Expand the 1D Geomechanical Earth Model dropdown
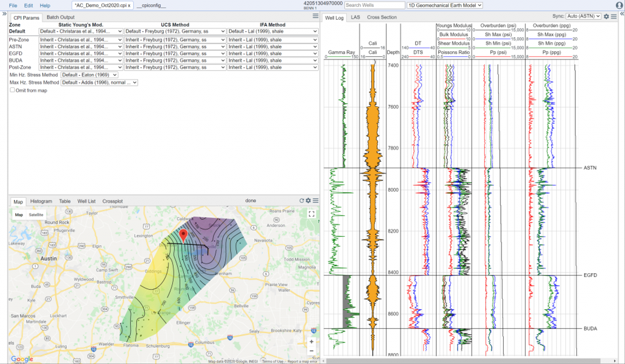Screen dimensions: 625x364 [x=445, y=5]
